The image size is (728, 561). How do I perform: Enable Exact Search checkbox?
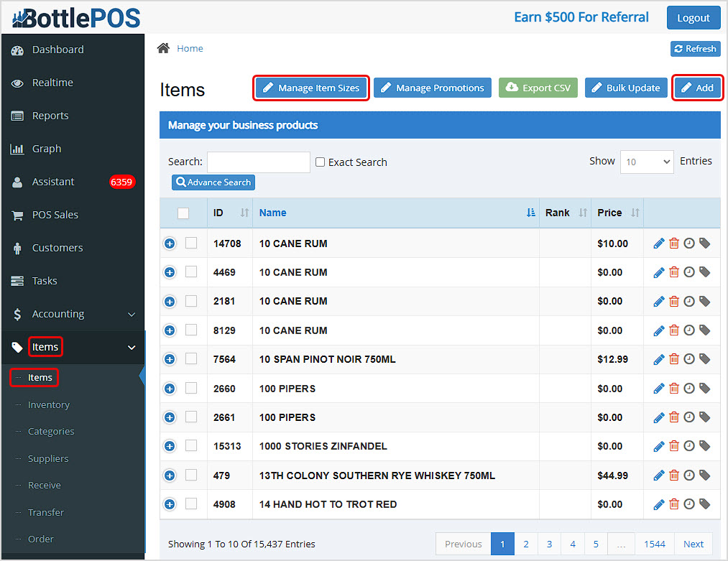tap(320, 162)
